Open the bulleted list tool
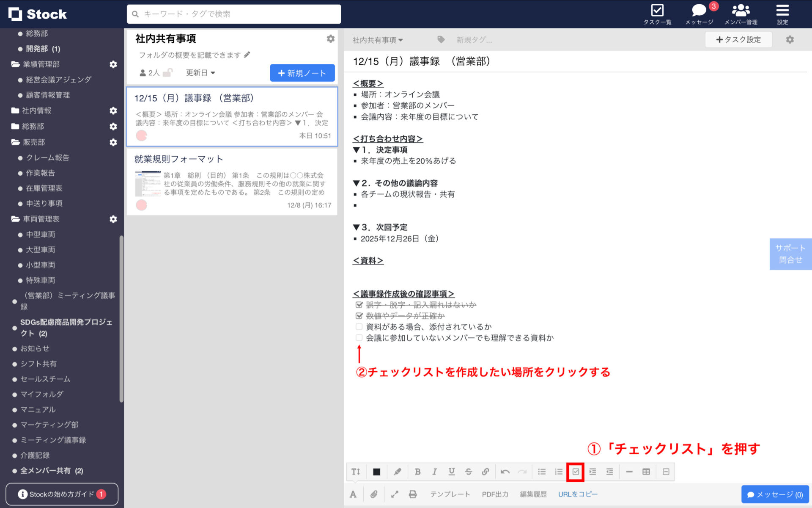Screen dimensions: 812x508 (x=541, y=471)
